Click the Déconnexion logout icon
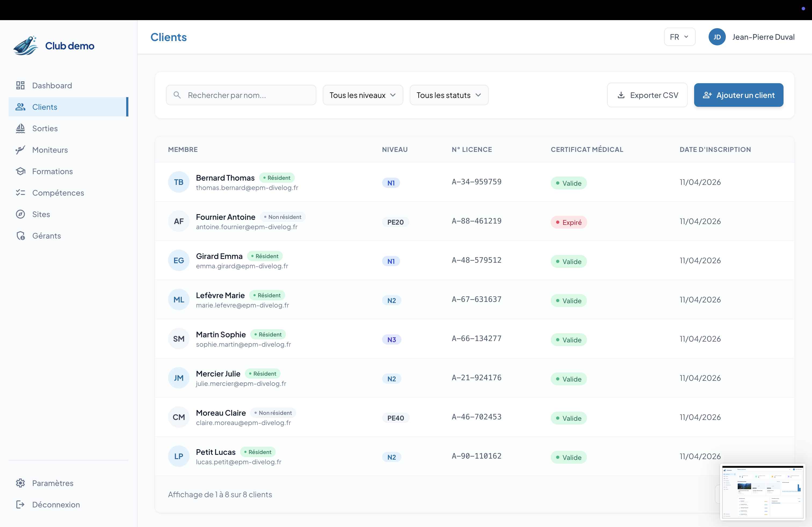This screenshot has width=812, height=527. 20,504
